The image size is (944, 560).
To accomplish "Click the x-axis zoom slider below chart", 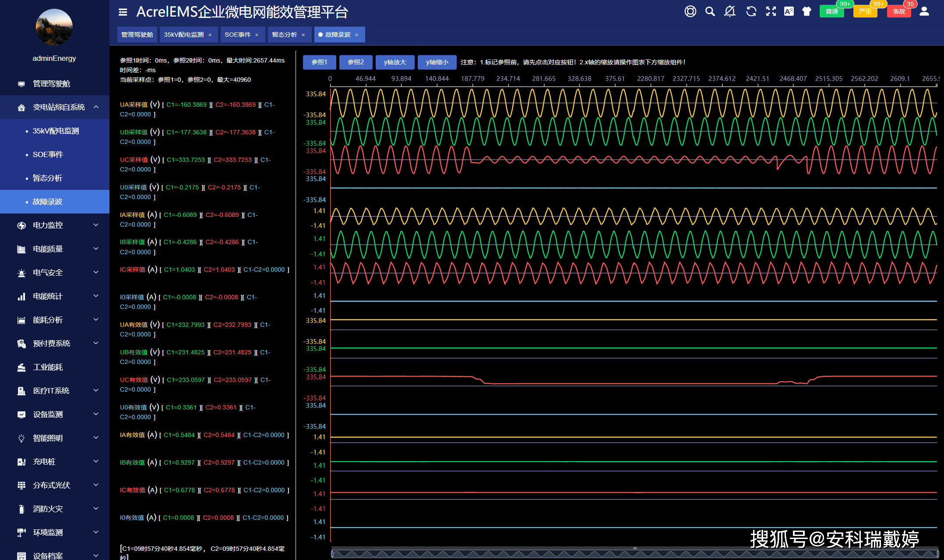I will click(634, 553).
